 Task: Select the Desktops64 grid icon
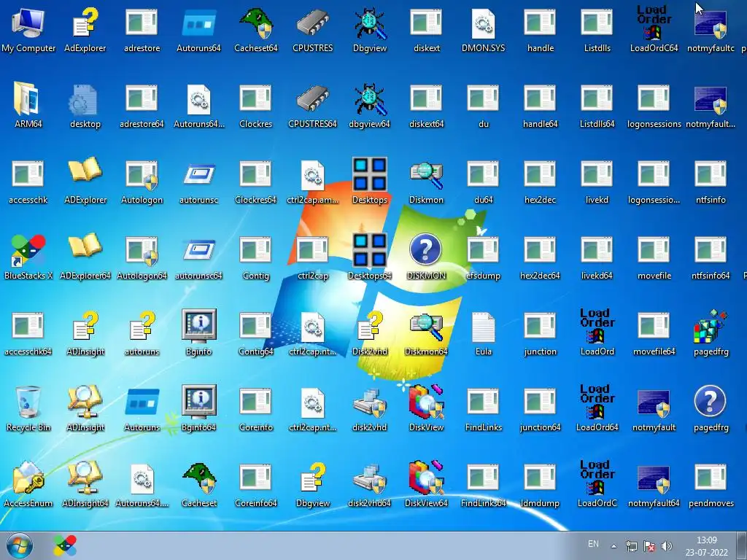(369, 257)
